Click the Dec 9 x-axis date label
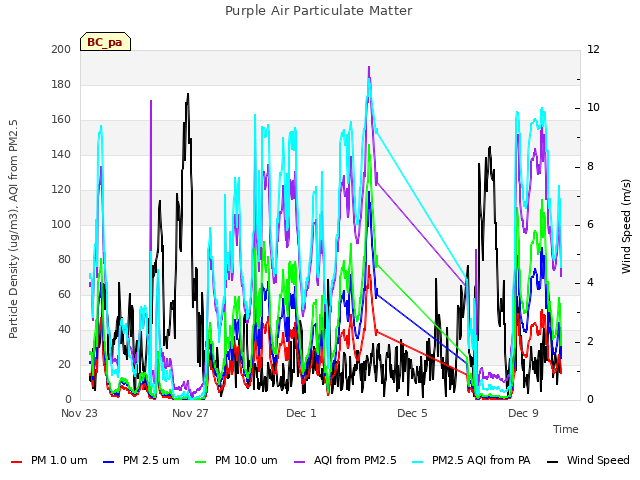This screenshot has height=480, width=640. click(x=523, y=413)
